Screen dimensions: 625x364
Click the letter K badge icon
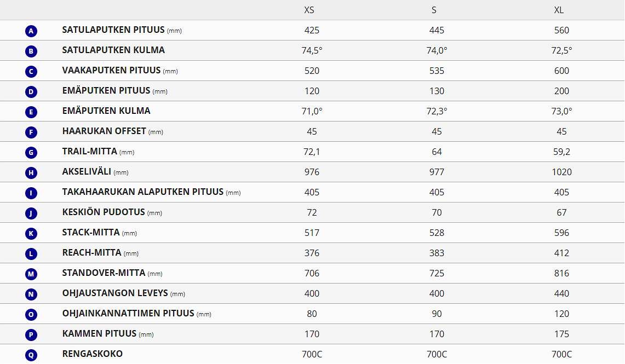click(x=31, y=234)
